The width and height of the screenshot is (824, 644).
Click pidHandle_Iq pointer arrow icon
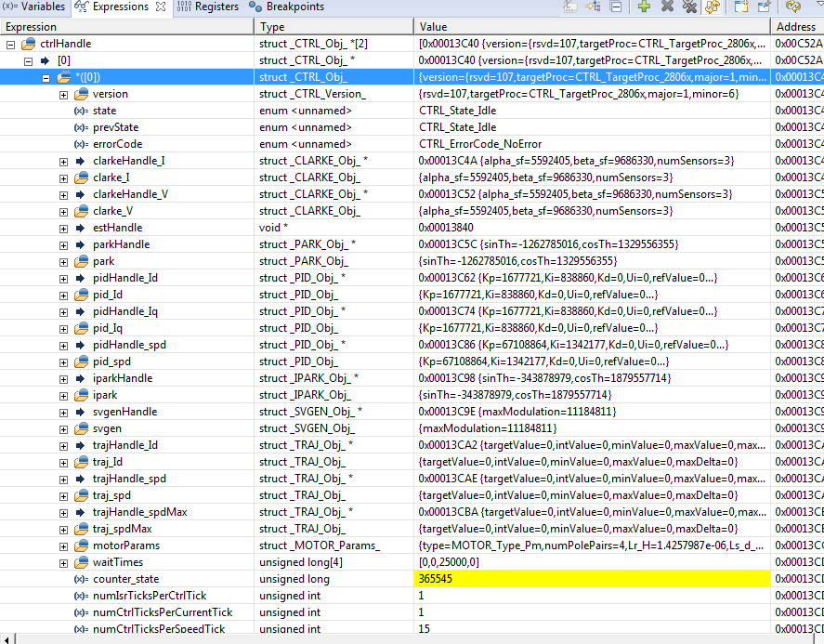(81, 311)
